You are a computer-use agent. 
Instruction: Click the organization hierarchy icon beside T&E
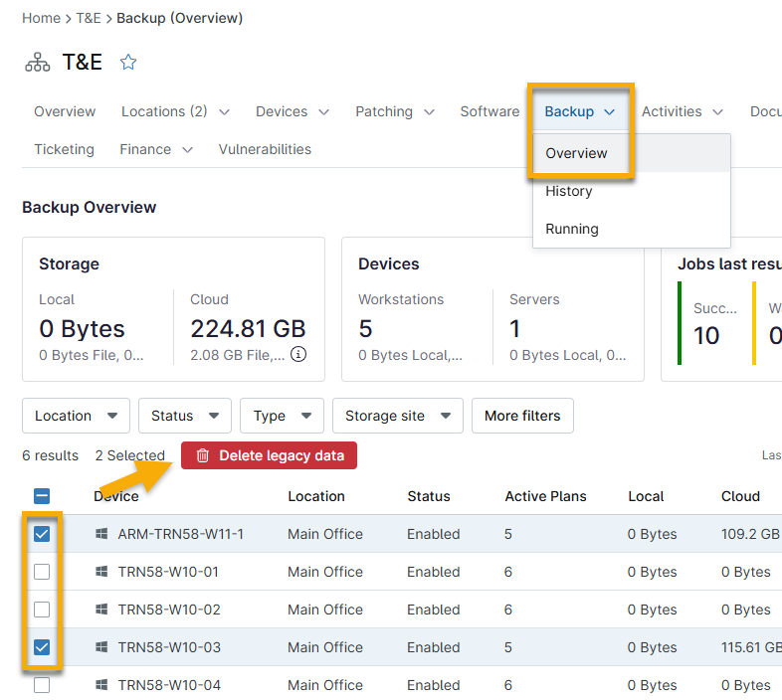[38, 63]
